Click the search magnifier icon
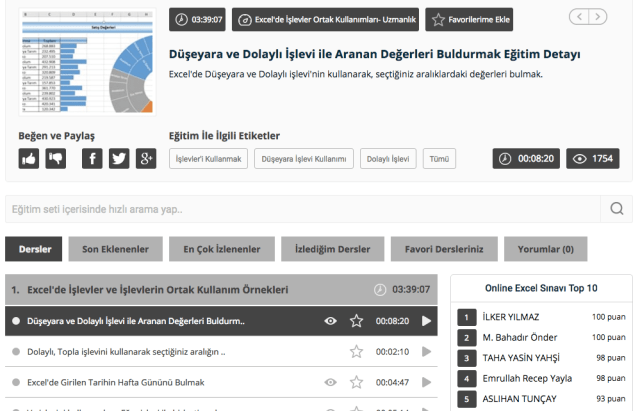Image resolution: width=640 pixels, height=411 pixels. 616,209
